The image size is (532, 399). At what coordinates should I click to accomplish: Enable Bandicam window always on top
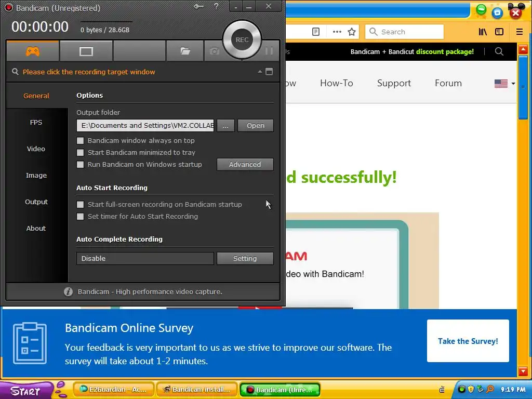tap(80, 140)
